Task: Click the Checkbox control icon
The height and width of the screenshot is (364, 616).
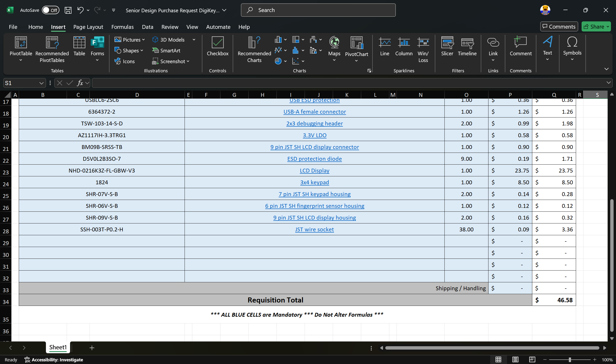Action: [x=217, y=43]
